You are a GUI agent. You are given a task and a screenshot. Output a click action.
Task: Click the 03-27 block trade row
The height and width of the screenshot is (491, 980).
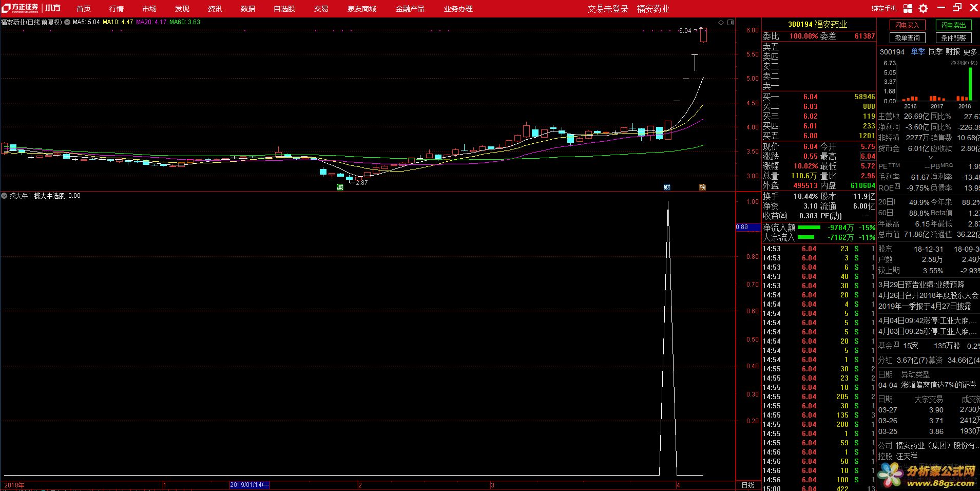point(929,410)
